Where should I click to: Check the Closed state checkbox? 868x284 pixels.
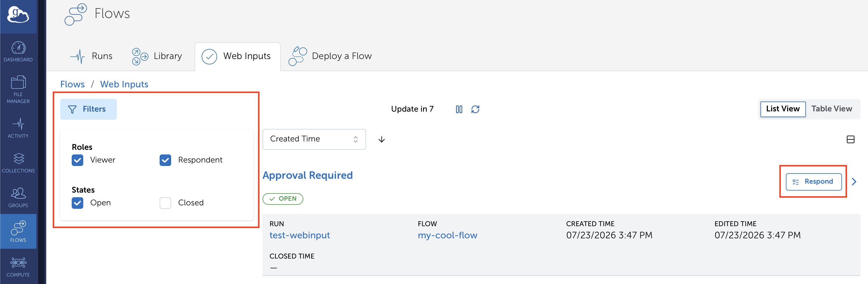click(x=165, y=203)
